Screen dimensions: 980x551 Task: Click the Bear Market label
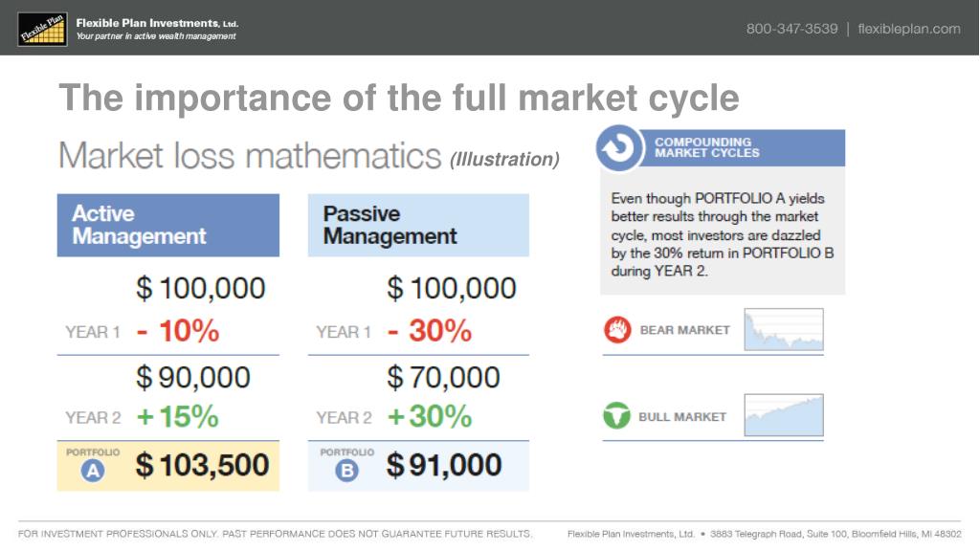[x=685, y=330]
